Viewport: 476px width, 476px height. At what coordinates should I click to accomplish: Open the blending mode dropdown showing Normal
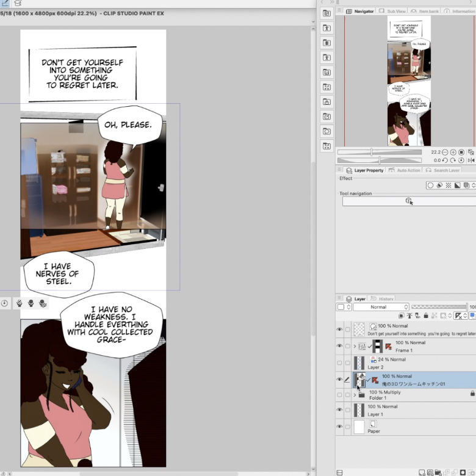pos(381,307)
